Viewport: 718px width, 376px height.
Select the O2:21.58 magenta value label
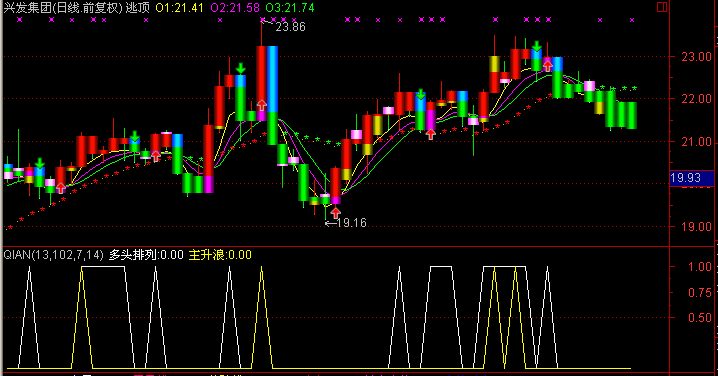(x=235, y=8)
